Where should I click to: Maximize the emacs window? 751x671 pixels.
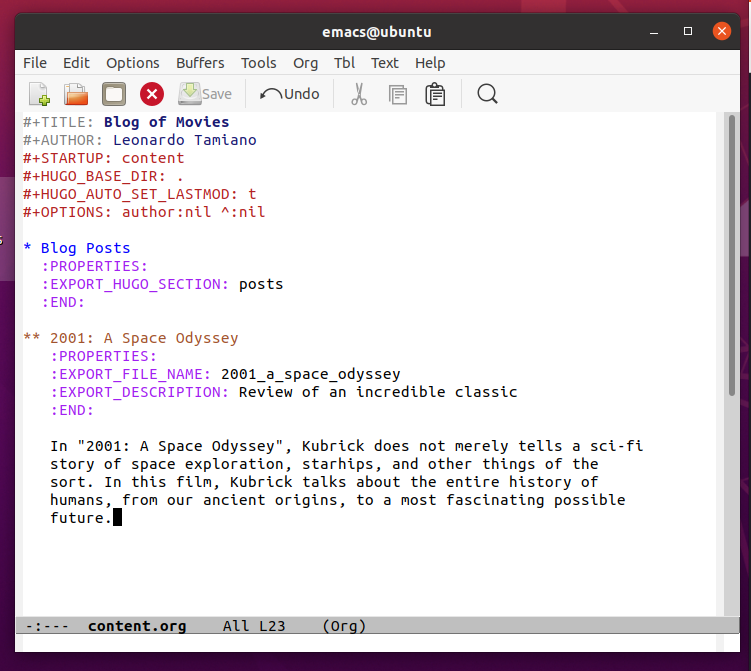point(688,31)
